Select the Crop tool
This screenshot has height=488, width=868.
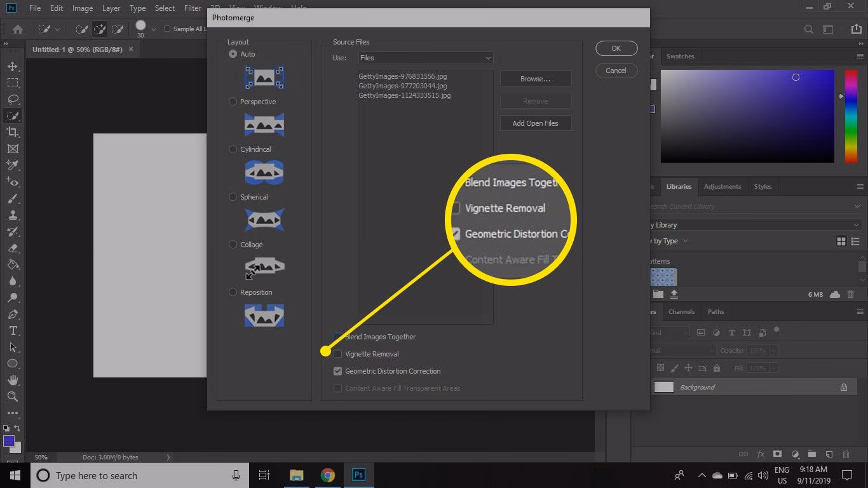click(x=13, y=132)
